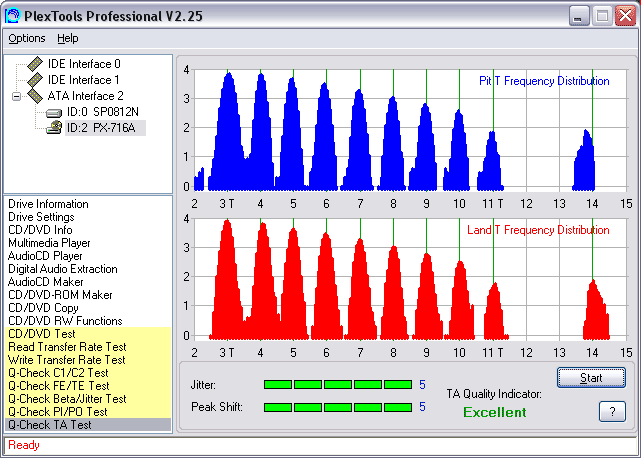Open CD/DVD RW Functions

click(x=65, y=321)
